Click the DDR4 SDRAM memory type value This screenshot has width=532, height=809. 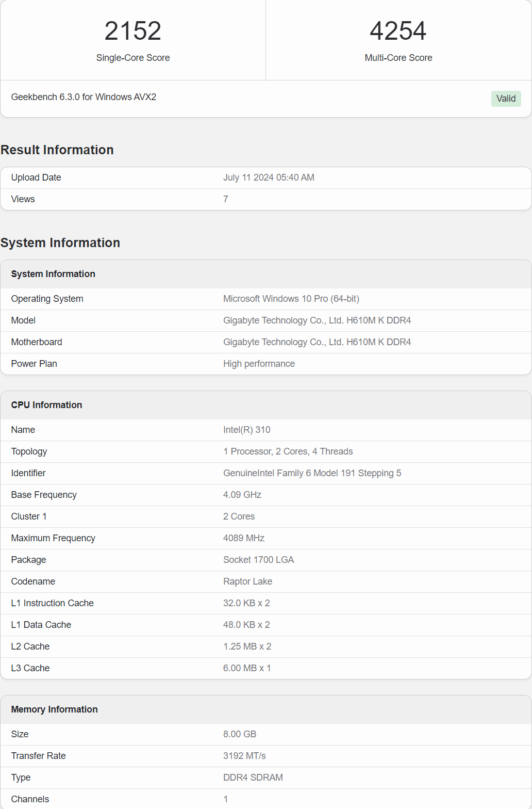pyautogui.click(x=253, y=778)
